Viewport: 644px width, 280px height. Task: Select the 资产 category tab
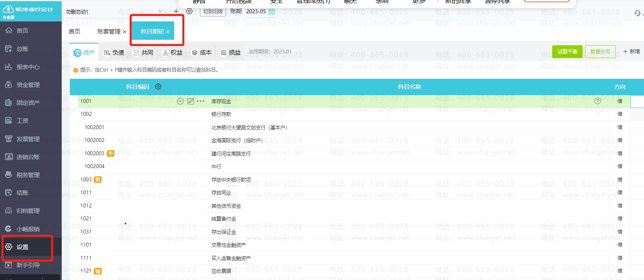click(x=84, y=52)
